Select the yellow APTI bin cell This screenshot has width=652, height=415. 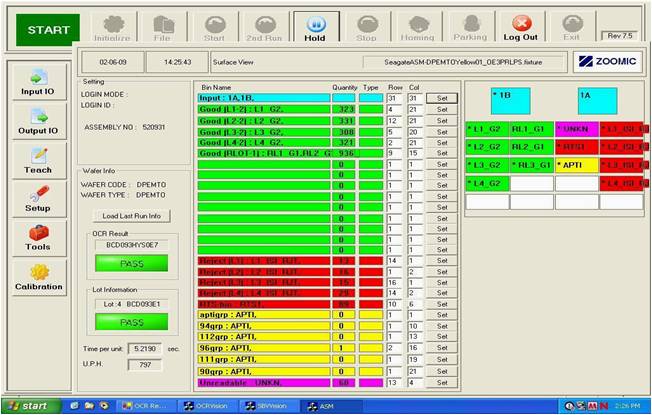tap(576, 165)
